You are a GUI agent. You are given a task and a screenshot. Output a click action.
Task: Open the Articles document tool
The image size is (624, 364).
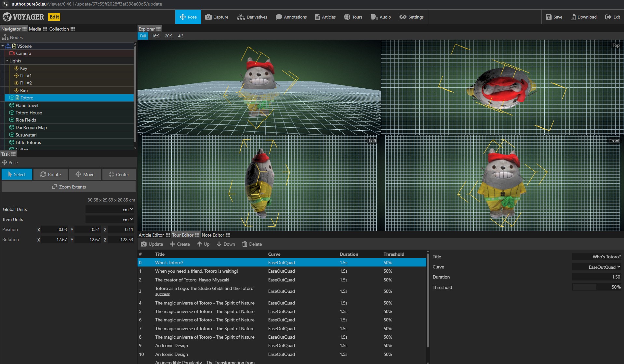325,17
